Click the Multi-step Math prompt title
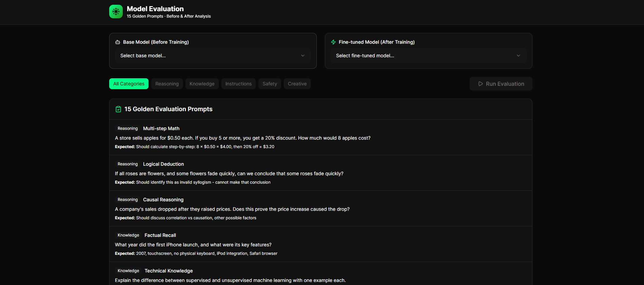 [161, 128]
